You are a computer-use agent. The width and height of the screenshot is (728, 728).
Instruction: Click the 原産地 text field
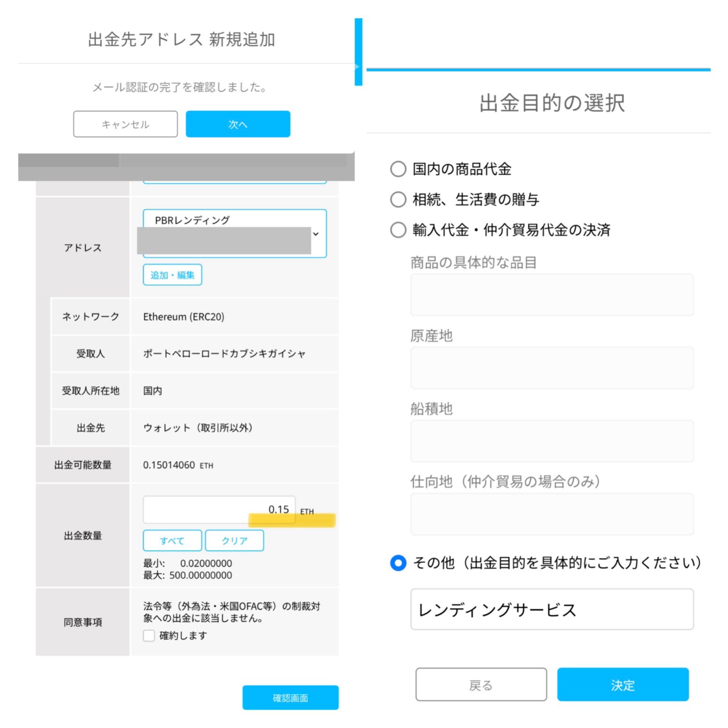(552, 368)
